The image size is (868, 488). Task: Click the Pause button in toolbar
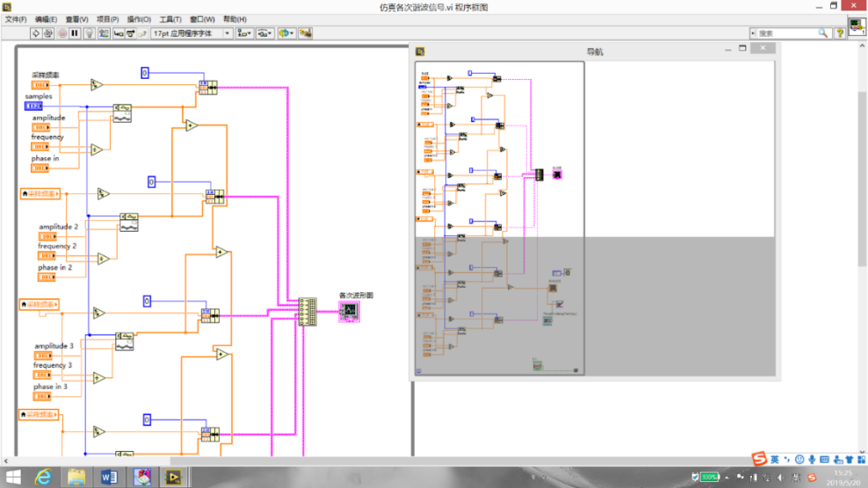pos(75,33)
